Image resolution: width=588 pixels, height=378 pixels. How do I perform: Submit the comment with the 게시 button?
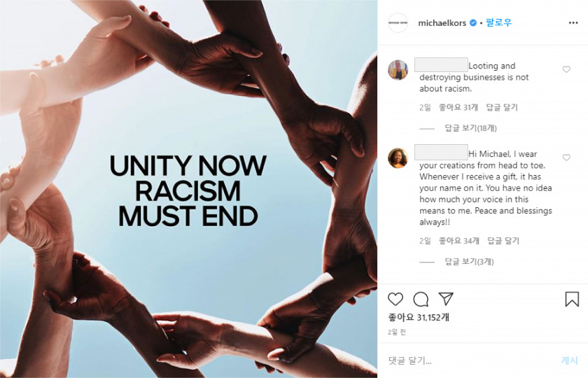click(569, 360)
